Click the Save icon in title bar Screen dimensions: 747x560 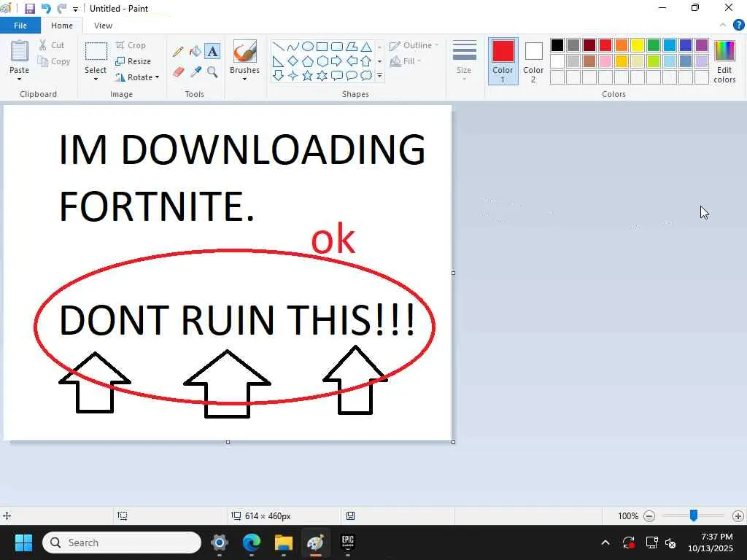(29, 9)
